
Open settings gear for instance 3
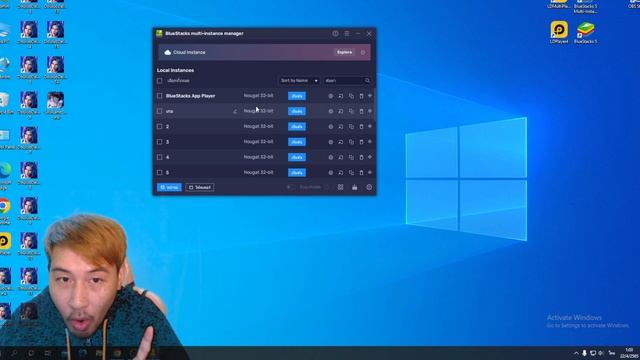pyautogui.click(x=331, y=142)
